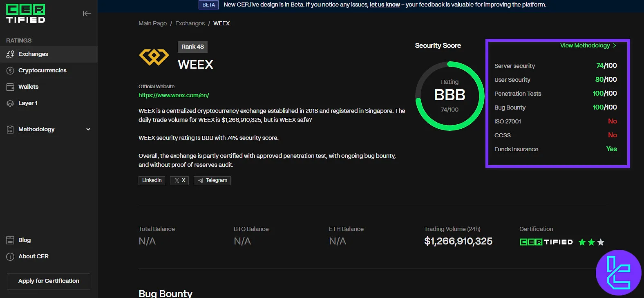Go to Main Page breadcrumb
Image resolution: width=644 pixels, height=298 pixels.
pos(152,23)
